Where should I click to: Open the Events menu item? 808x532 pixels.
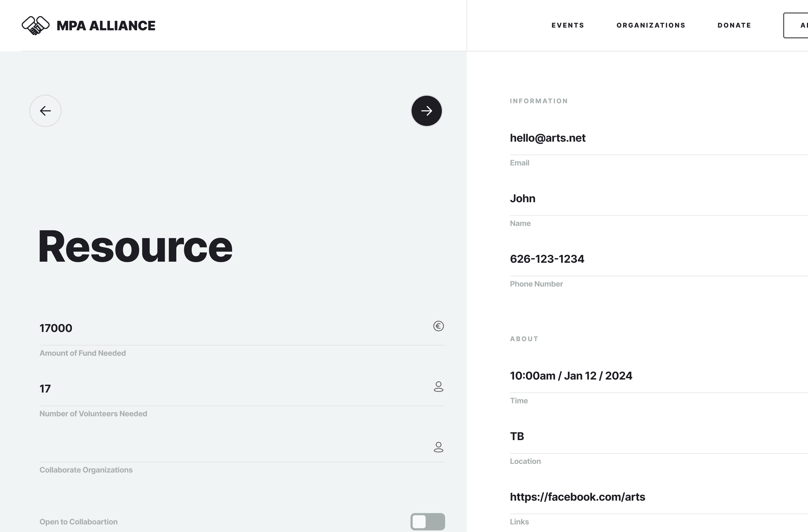pos(568,25)
